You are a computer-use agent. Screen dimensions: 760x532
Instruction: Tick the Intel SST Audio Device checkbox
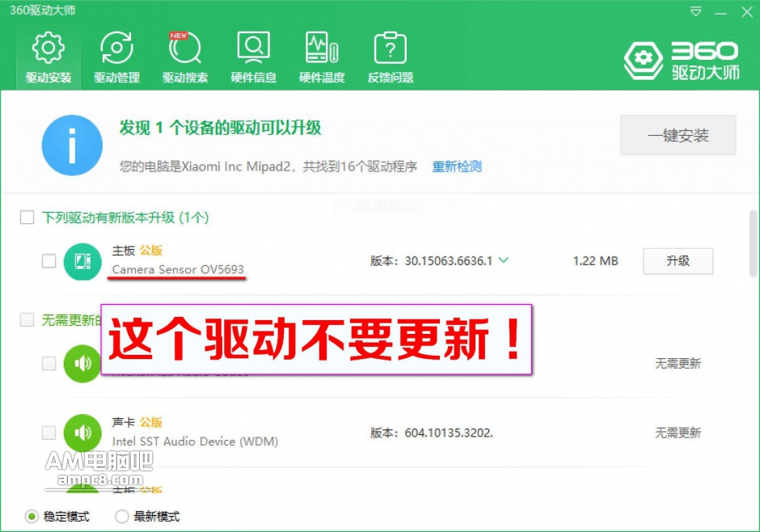[x=49, y=433]
